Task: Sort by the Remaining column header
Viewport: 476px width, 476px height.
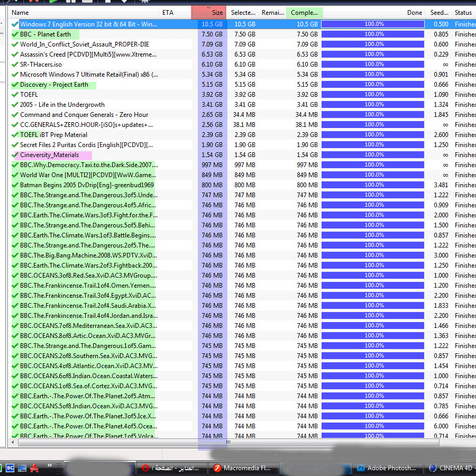Action: [x=272, y=13]
